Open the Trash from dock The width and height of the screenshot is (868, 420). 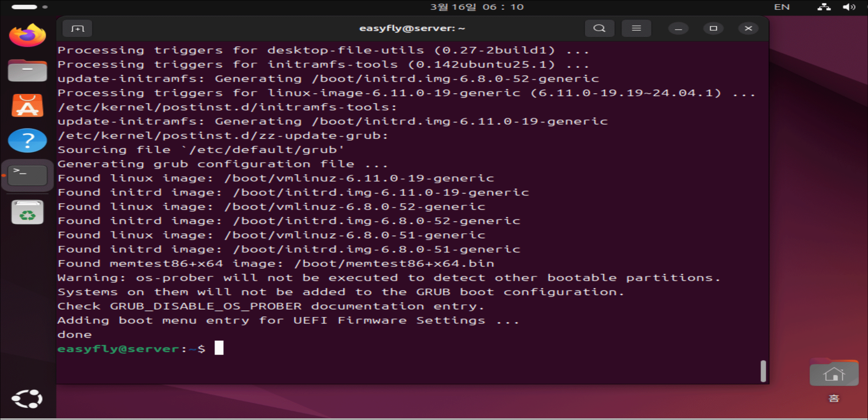coord(27,212)
